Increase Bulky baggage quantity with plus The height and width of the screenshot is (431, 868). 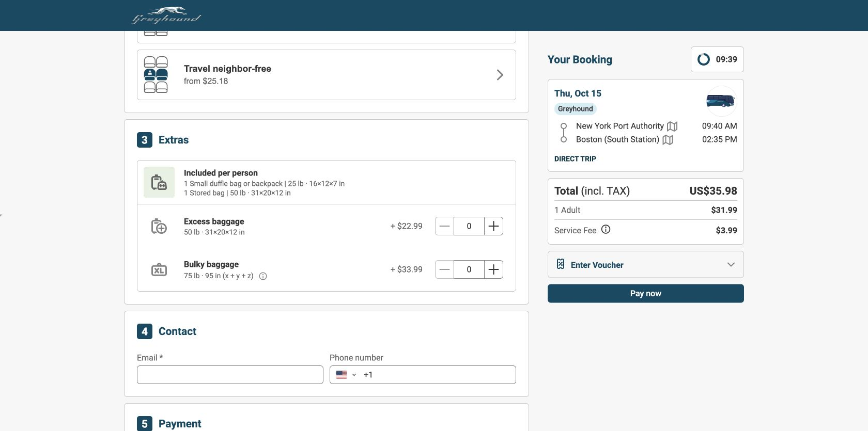[x=494, y=269]
